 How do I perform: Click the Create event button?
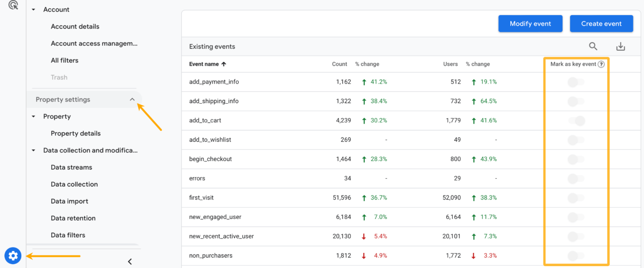click(x=601, y=23)
